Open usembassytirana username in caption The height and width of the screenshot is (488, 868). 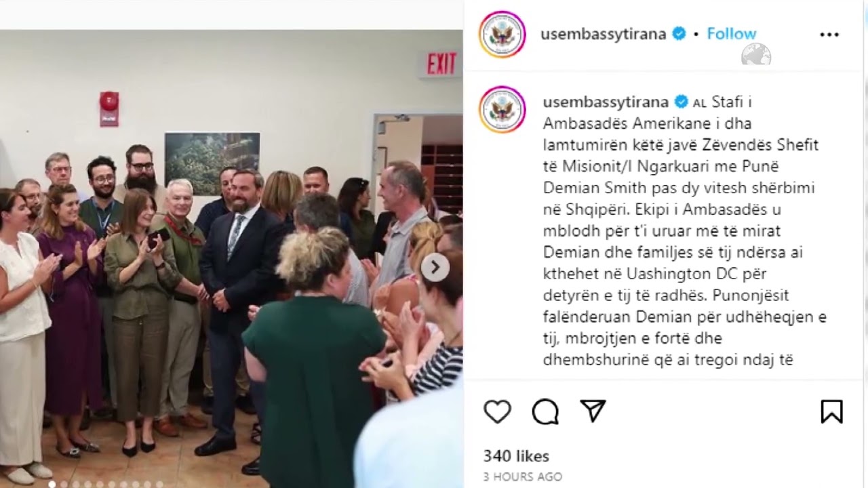pyautogui.click(x=606, y=102)
